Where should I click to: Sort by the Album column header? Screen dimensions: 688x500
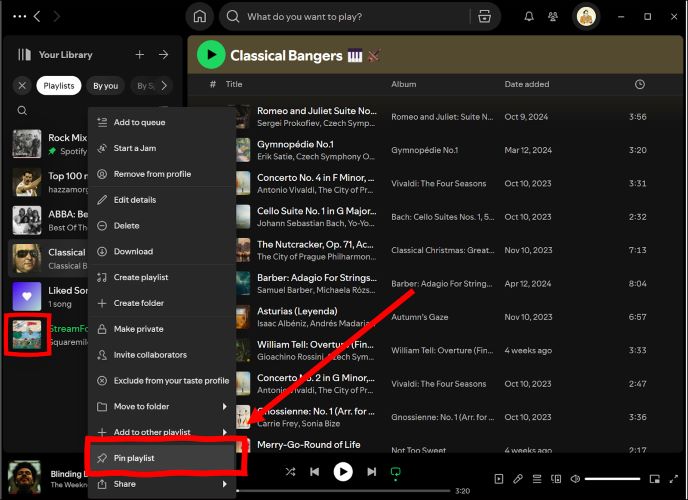pyautogui.click(x=404, y=84)
